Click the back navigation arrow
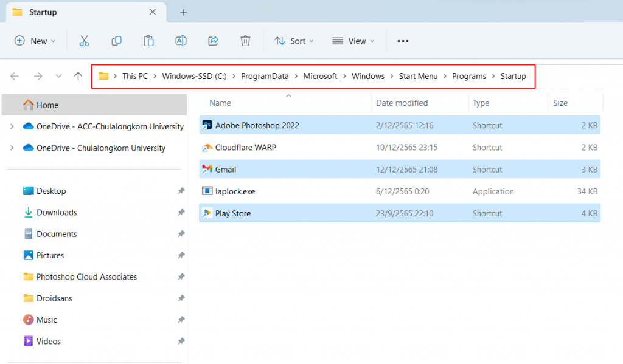The width and height of the screenshot is (623, 364). 15,76
